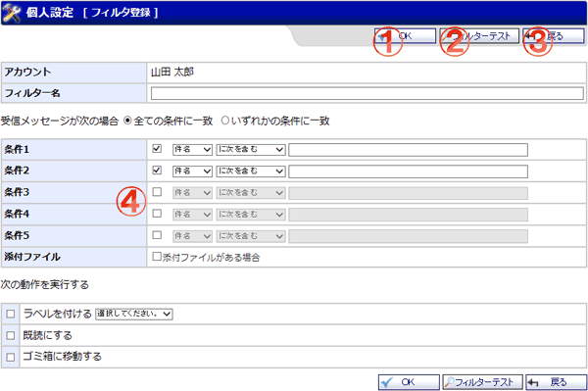Image resolution: width=588 pixels, height=391 pixels.
Task: Click the 山田 太郎 account name
Action: tap(172, 72)
